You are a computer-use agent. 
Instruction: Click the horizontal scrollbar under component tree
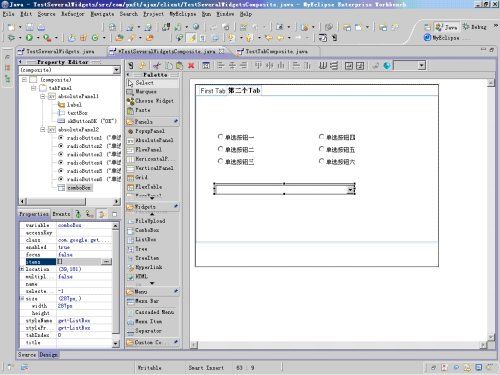tap(69, 201)
